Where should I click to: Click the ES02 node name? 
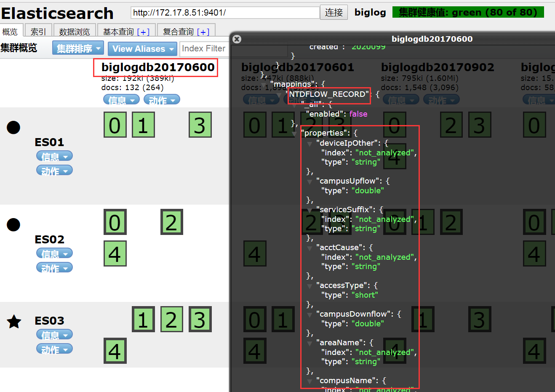(x=50, y=240)
